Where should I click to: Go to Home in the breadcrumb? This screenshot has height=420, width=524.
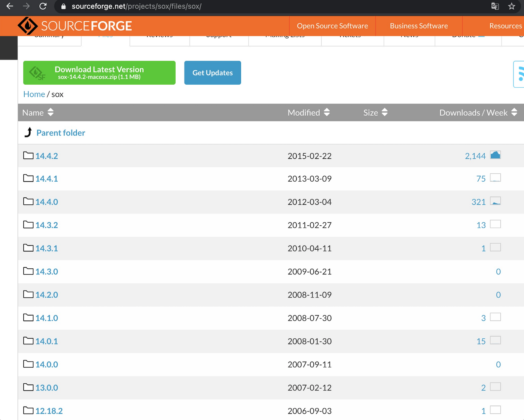[x=34, y=94]
